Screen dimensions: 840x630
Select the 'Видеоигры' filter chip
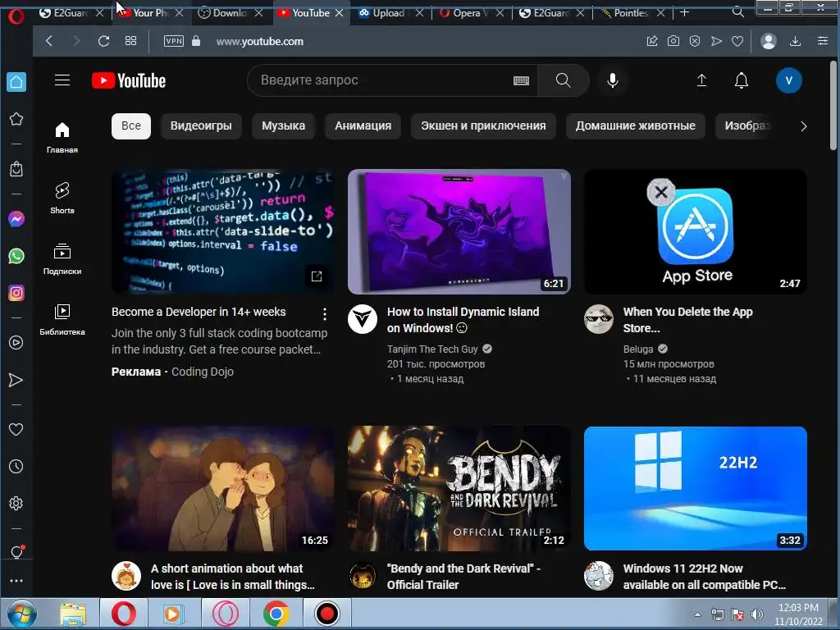[201, 126]
